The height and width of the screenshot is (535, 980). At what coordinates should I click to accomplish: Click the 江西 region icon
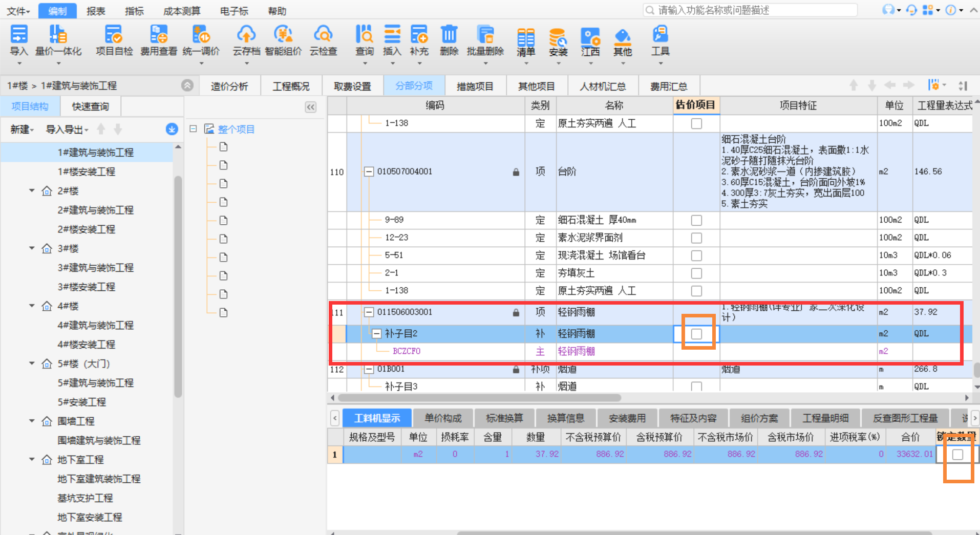590,37
